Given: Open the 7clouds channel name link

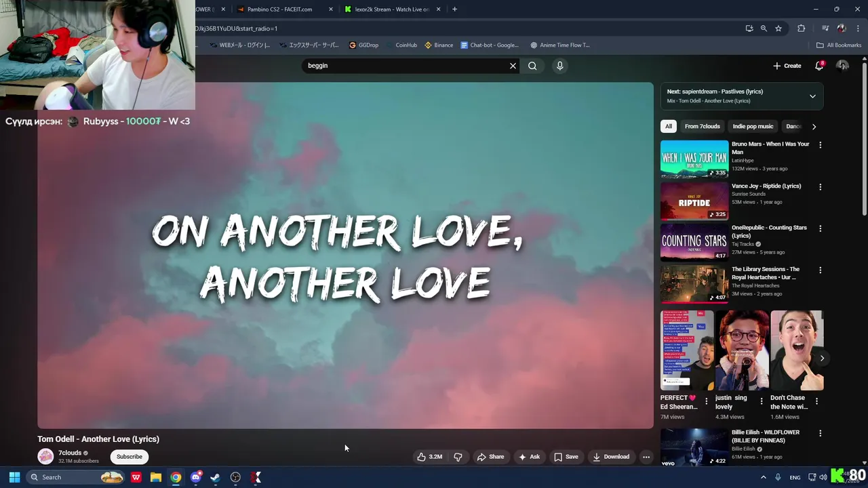Looking at the screenshot, I should (70, 453).
